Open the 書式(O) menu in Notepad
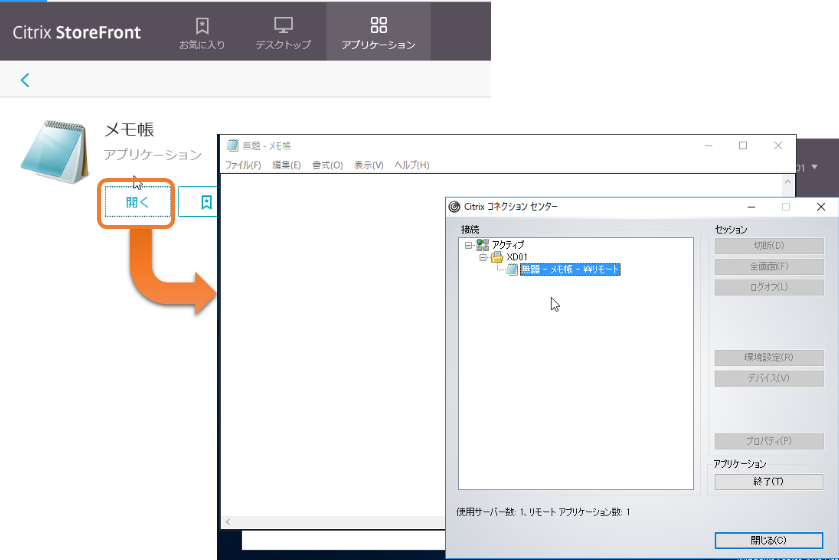Image resolution: width=839 pixels, height=560 pixels. 327,165
